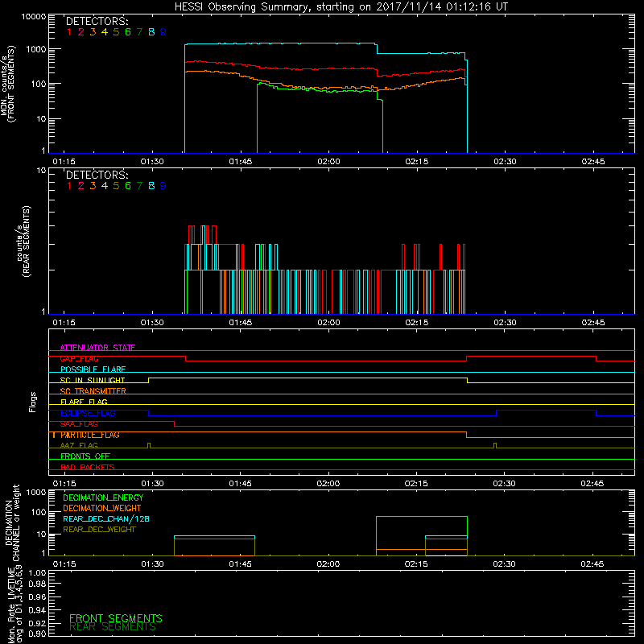Select yellow detector '4' in rear segments legend
The height and width of the screenshot is (644, 644).
(x=105, y=186)
